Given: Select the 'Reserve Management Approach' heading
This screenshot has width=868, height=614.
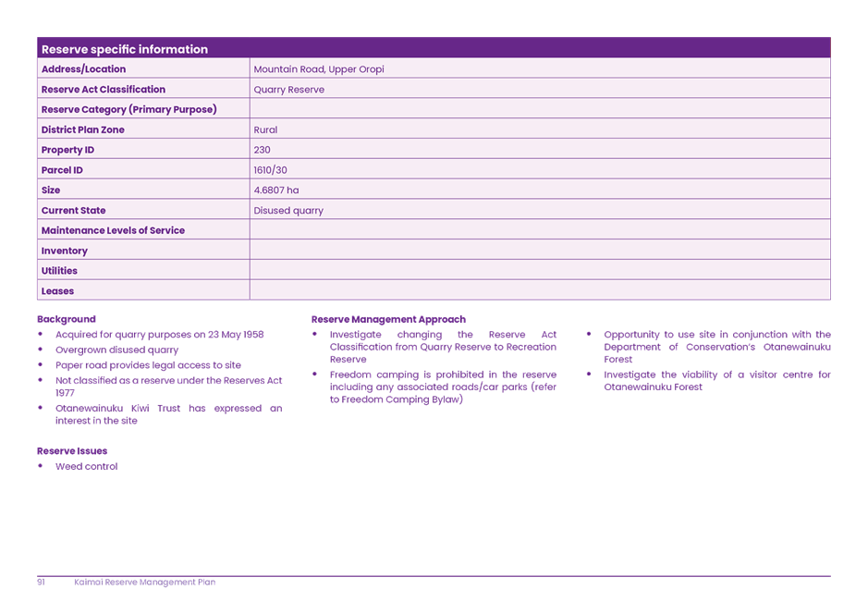Looking at the screenshot, I should pos(388,319).
